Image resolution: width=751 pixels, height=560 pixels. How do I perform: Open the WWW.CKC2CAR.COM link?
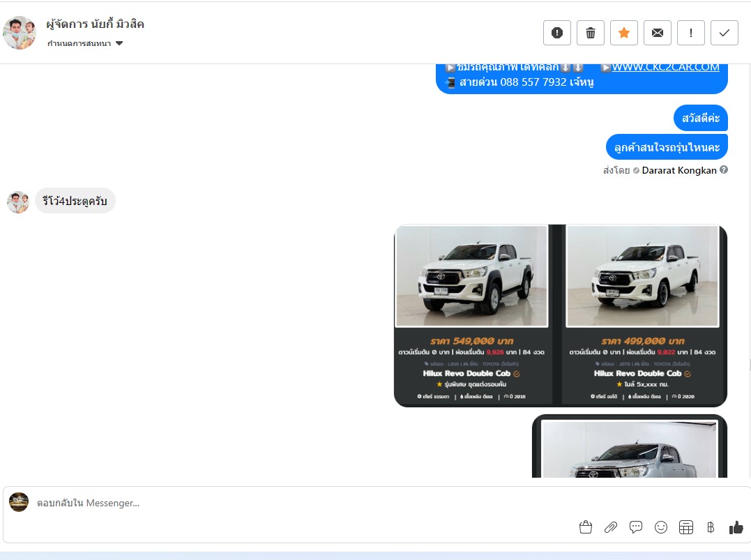click(x=665, y=68)
